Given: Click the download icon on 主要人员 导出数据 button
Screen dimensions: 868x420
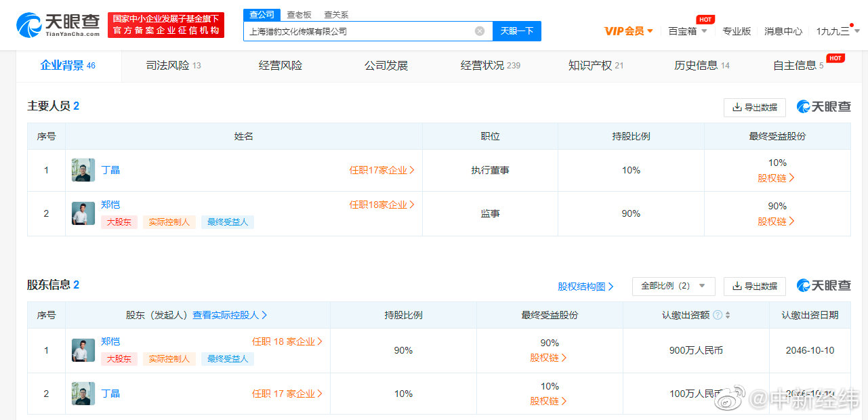Looking at the screenshot, I should point(738,107).
